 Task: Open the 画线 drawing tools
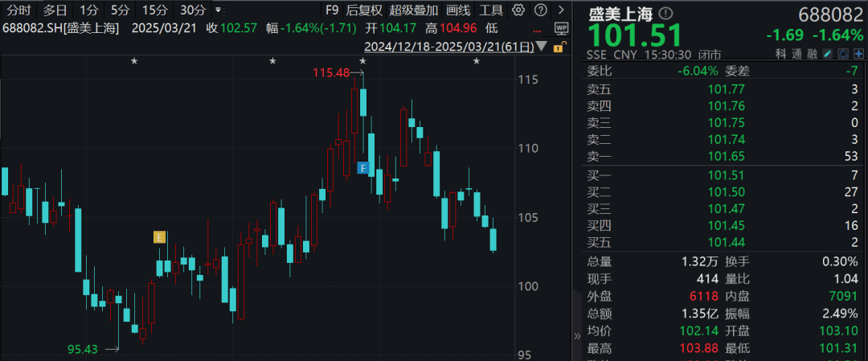(458, 10)
